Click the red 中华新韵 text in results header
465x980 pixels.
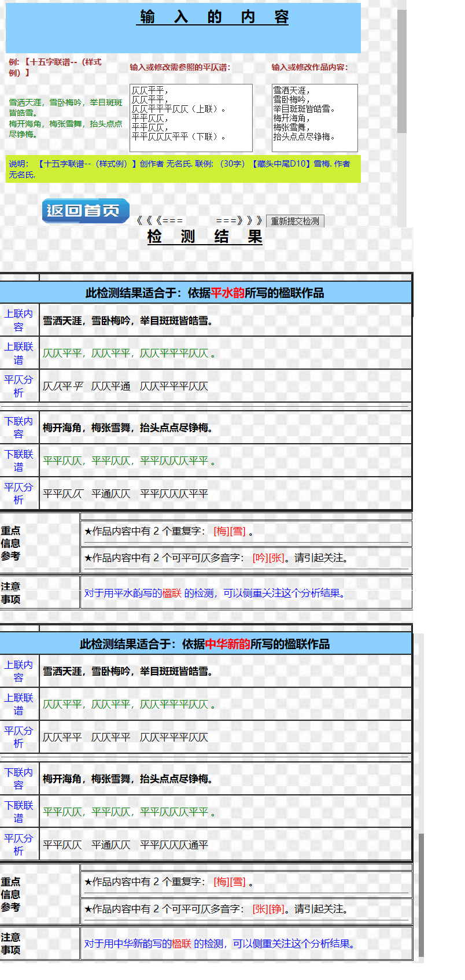click(227, 644)
